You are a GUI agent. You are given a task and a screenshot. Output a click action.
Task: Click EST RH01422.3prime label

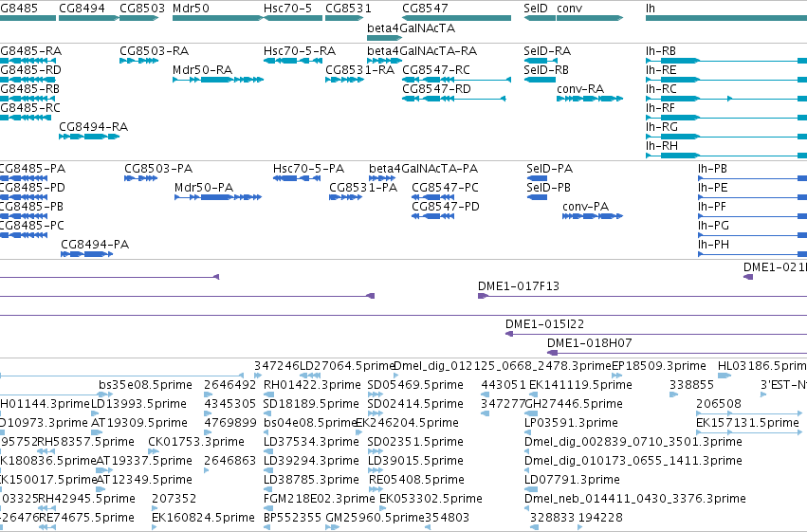312,385
